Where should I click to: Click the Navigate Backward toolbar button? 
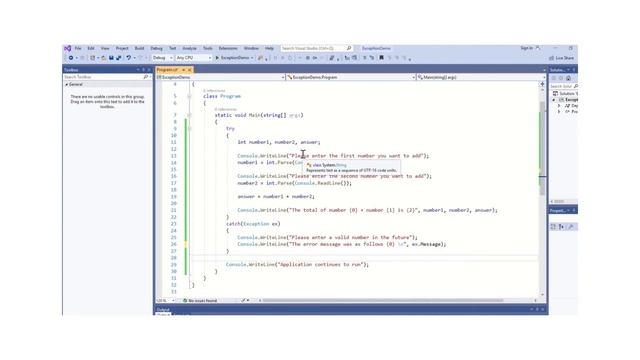[71, 58]
